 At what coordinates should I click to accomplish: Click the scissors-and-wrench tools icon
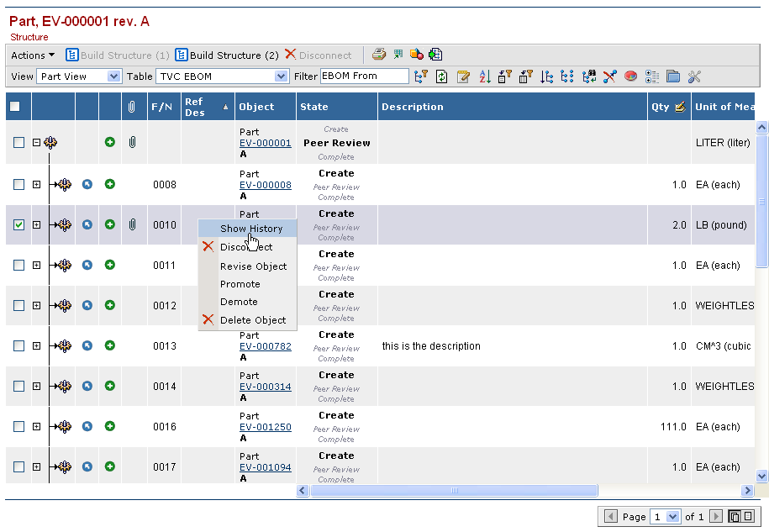pyautogui.click(x=694, y=76)
